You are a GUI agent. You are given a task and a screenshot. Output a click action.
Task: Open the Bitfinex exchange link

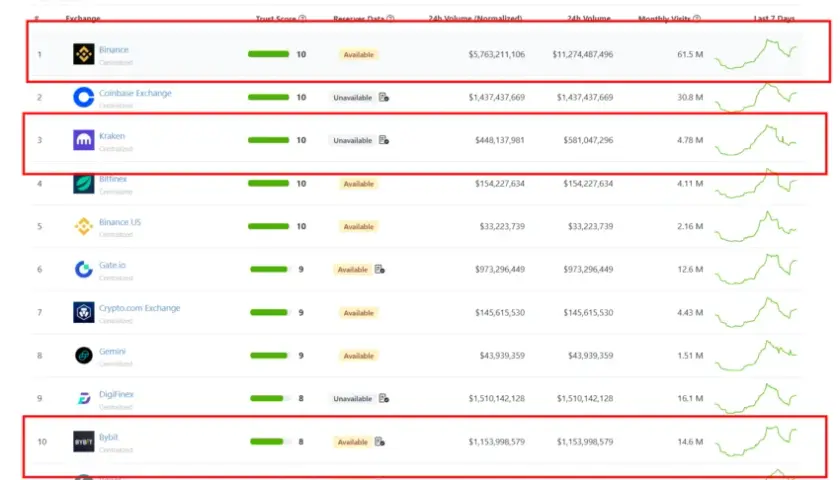pos(113,179)
